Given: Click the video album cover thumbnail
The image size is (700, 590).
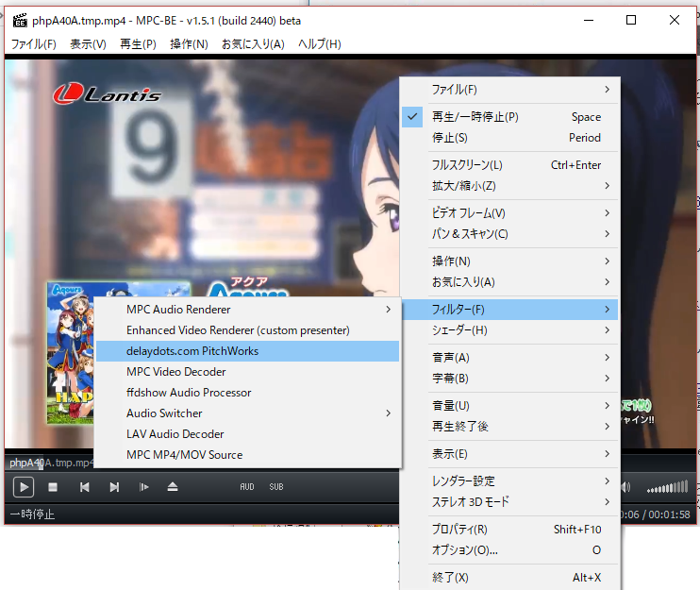Looking at the screenshot, I should point(71,353).
